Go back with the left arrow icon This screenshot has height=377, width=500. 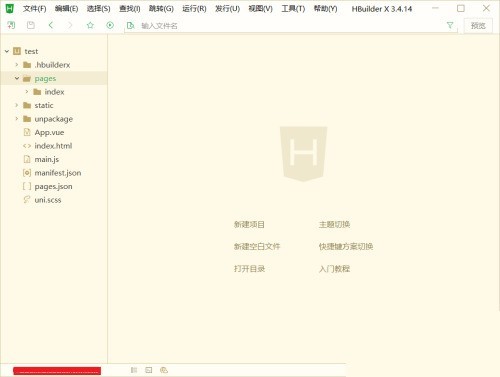pos(51,25)
